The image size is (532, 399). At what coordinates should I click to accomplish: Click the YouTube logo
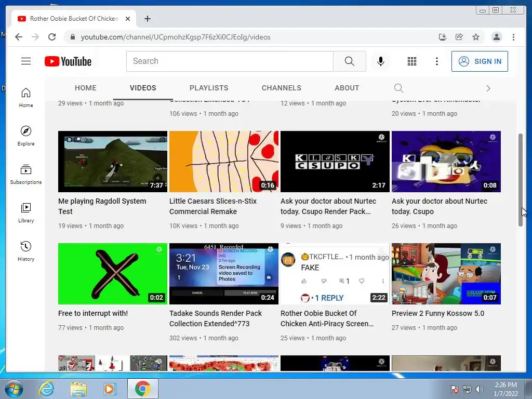tap(68, 61)
